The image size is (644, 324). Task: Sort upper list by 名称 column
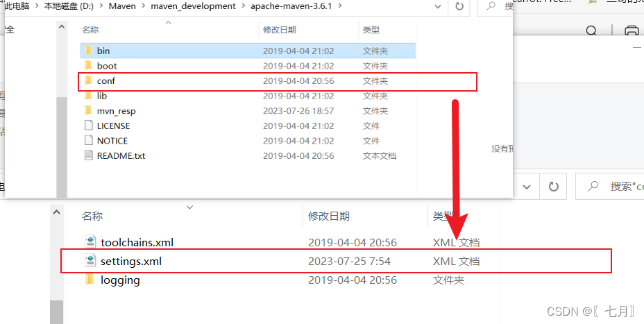pyautogui.click(x=90, y=30)
